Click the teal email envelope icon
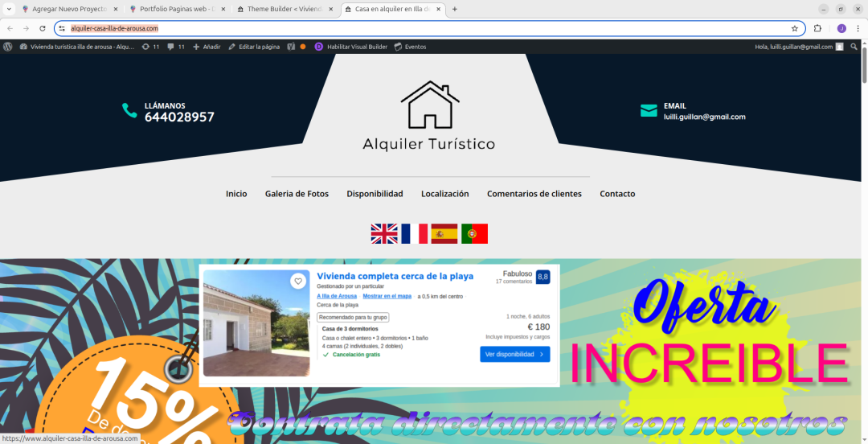This screenshot has height=444, width=868. tap(649, 110)
